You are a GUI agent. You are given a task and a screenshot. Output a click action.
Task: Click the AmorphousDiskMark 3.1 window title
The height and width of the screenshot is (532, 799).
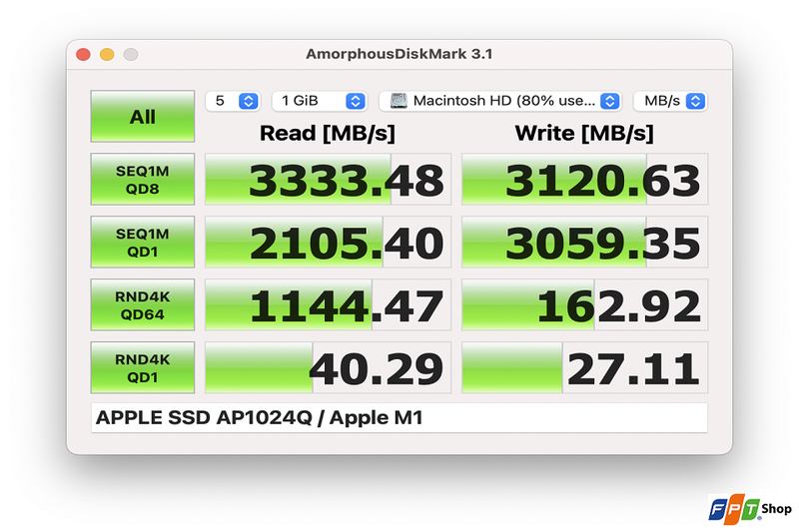coord(399,54)
